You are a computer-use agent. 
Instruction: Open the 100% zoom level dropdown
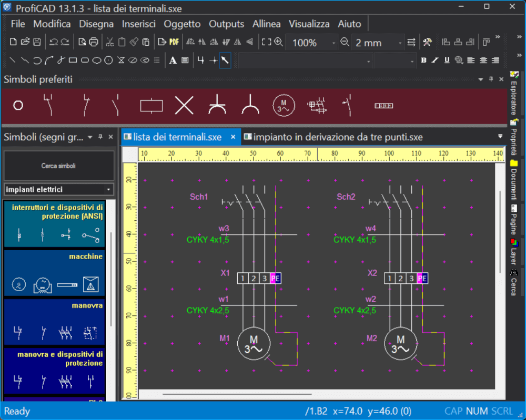tap(333, 43)
